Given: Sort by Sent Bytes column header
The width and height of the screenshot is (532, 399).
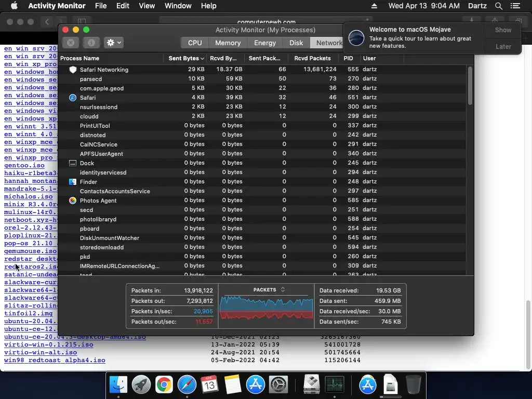Looking at the screenshot, I should [x=186, y=58].
